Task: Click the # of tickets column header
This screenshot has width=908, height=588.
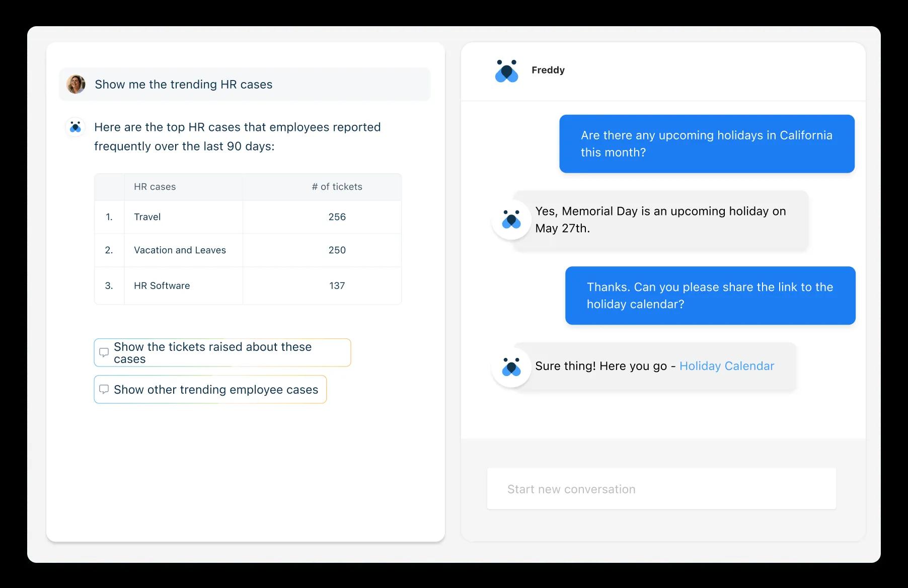Action: pyautogui.click(x=337, y=187)
